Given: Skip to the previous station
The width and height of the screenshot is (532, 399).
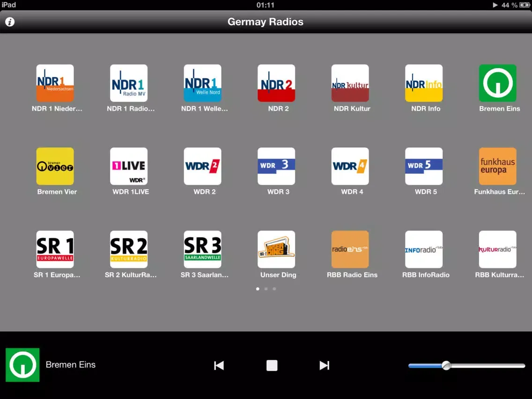Looking at the screenshot, I should (219, 365).
